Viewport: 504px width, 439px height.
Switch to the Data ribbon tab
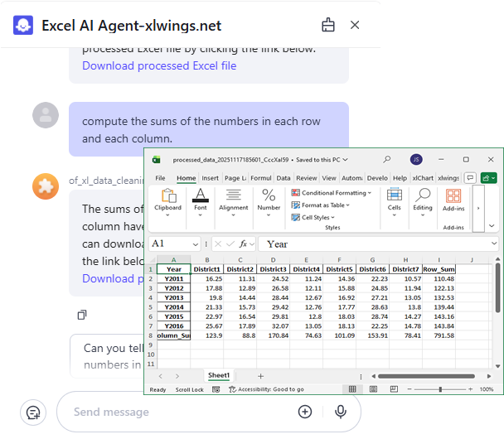pos(283,178)
